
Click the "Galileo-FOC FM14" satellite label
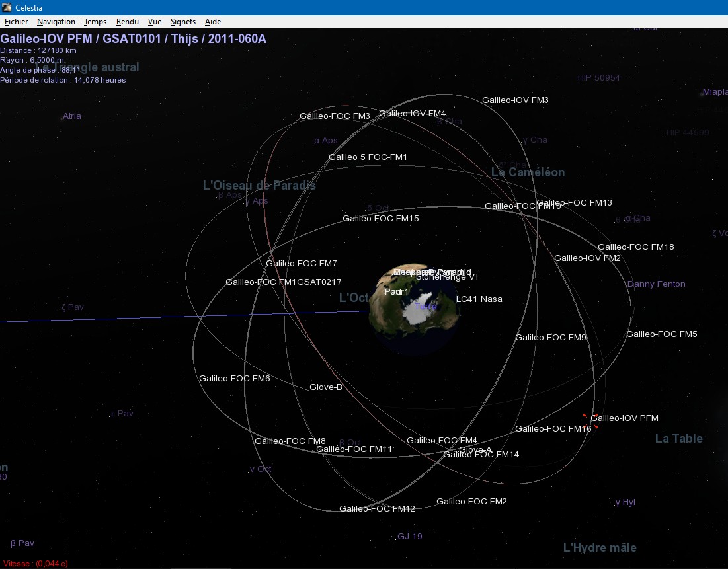tap(481, 455)
